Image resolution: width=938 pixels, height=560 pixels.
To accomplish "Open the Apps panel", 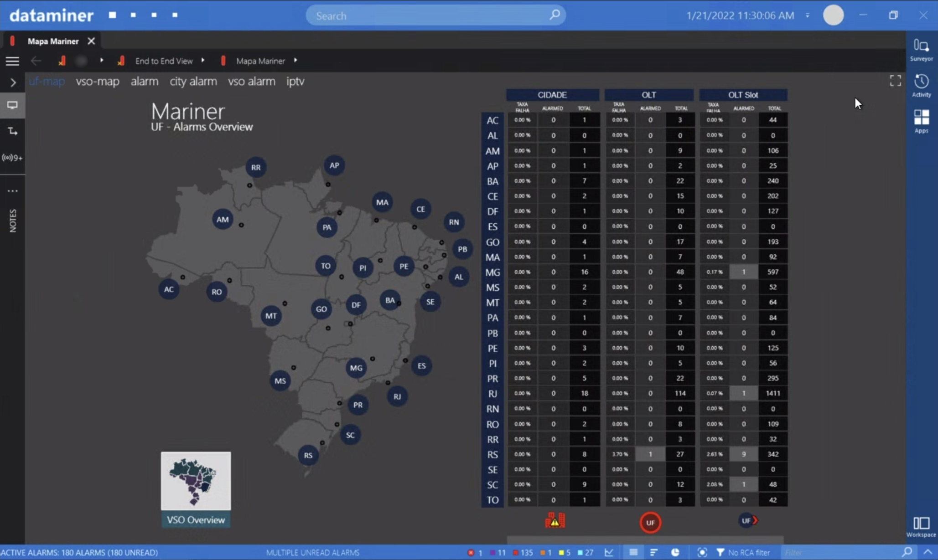I will 921,121.
